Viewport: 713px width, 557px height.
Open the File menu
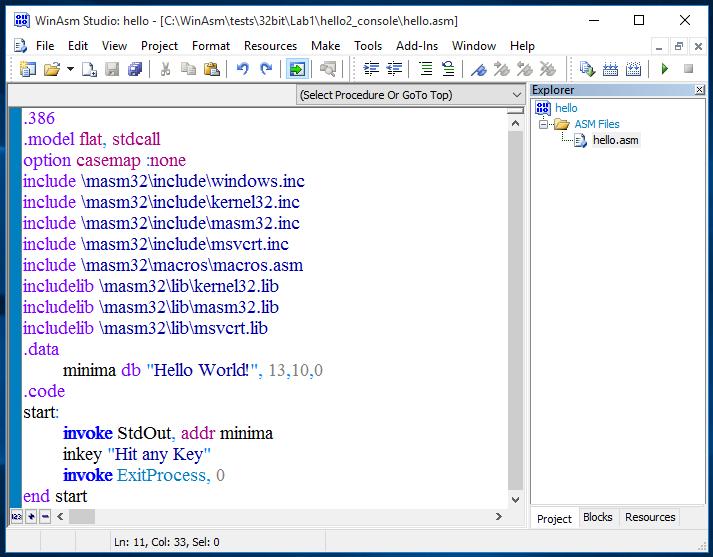pos(45,46)
